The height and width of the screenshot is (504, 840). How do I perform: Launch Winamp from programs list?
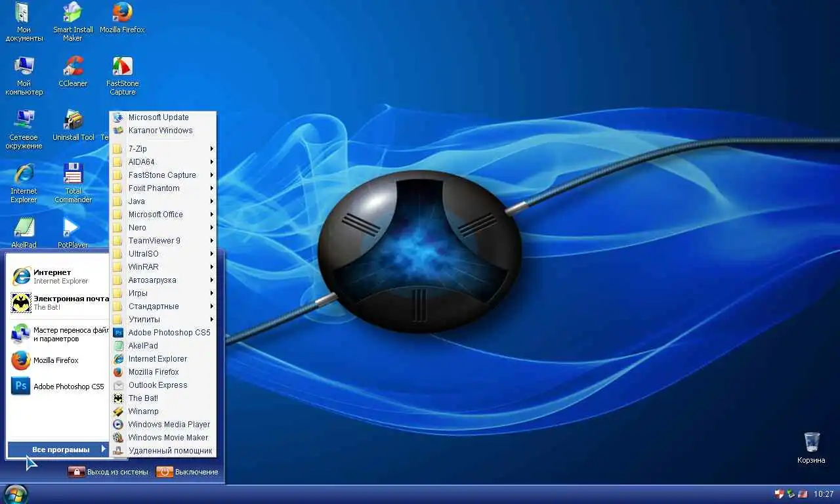[x=163, y=411]
